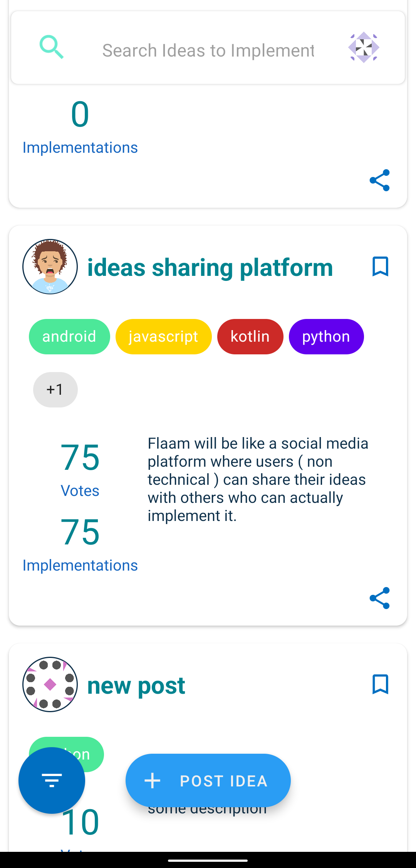Tap the teal search magnifier icon
This screenshot has height=868, width=416.
52,47
